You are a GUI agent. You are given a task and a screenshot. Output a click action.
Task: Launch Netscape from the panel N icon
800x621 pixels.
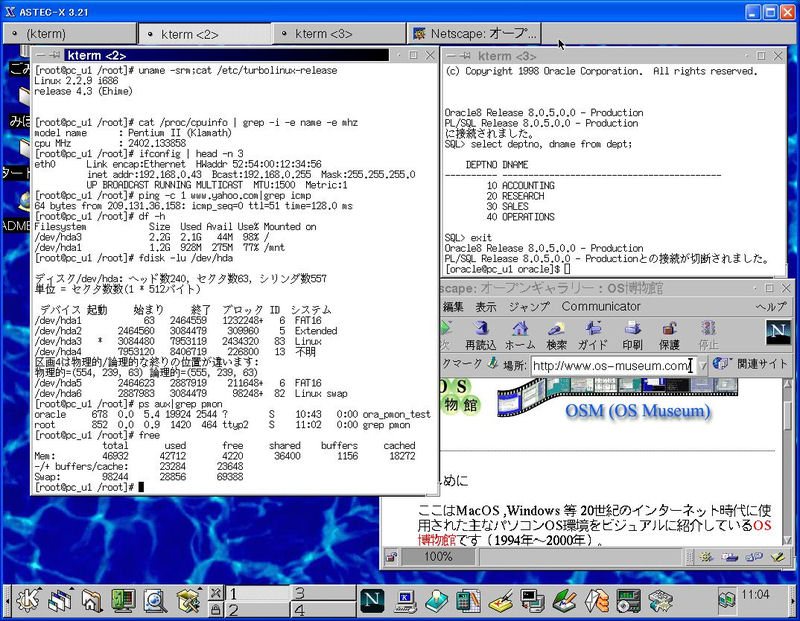[x=372, y=601]
